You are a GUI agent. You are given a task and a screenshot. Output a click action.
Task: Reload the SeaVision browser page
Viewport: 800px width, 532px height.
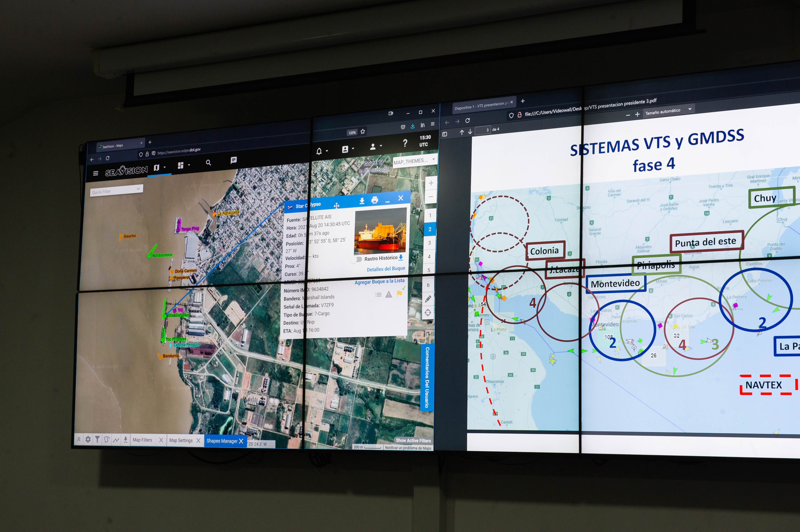coord(108,158)
